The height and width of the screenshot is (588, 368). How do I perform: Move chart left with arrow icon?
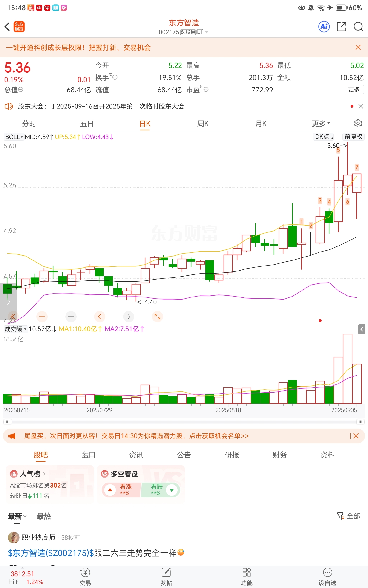click(x=100, y=317)
